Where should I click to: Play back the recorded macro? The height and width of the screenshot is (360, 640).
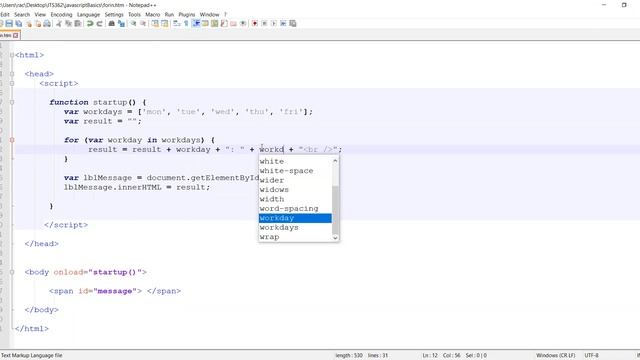(x=273, y=24)
